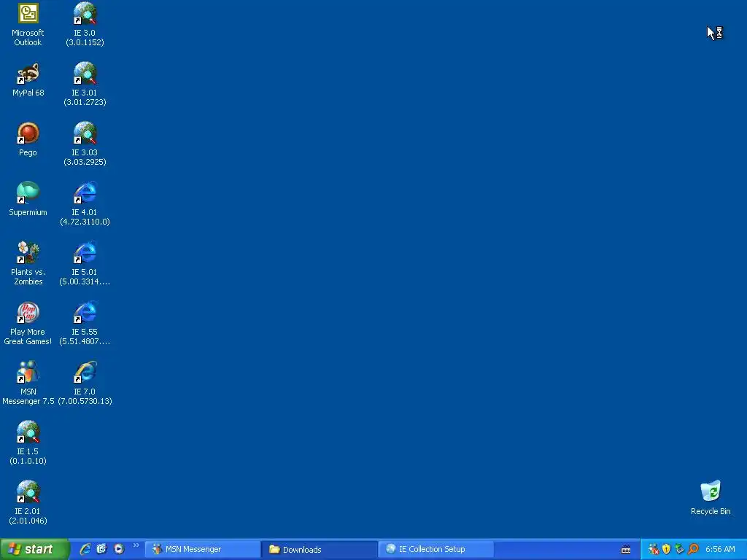Switch to MSN Messenger taskbar button

tap(203, 550)
